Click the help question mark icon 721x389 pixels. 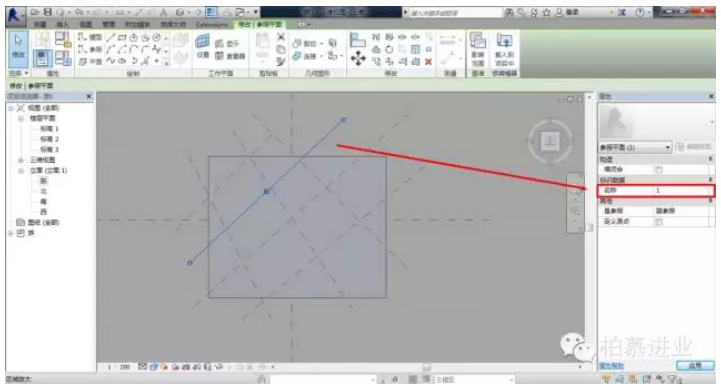point(640,13)
